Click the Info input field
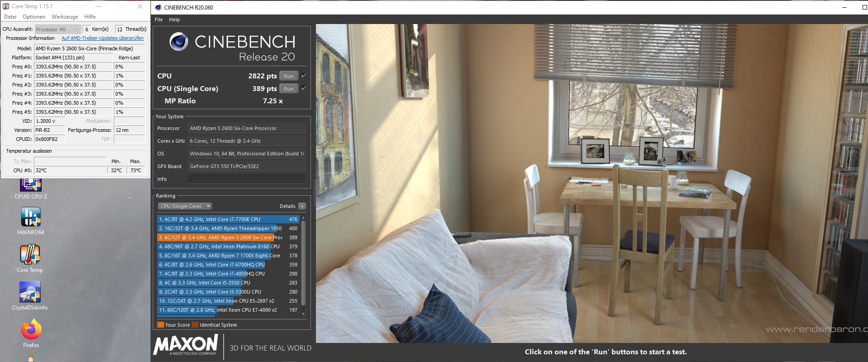The height and width of the screenshot is (362, 868). pos(247,179)
